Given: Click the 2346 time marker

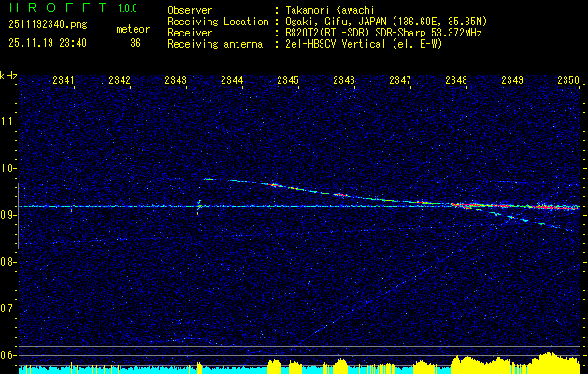Looking at the screenshot, I should (x=344, y=79).
